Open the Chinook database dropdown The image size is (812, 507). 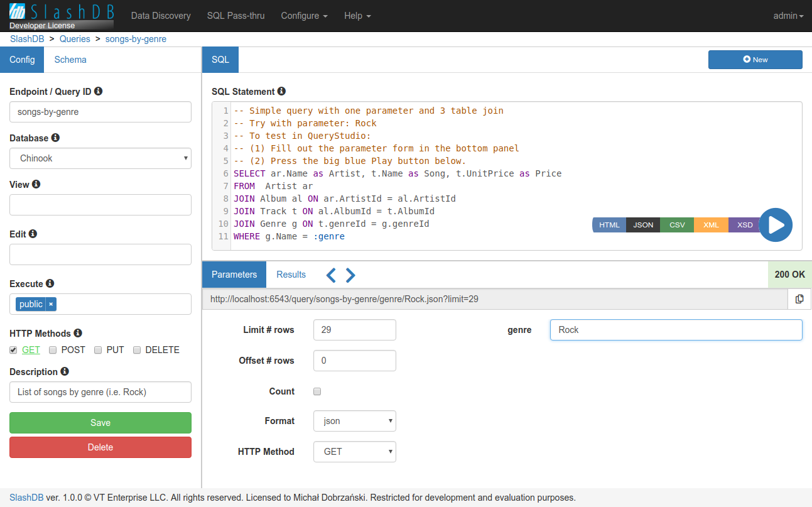pos(100,158)
